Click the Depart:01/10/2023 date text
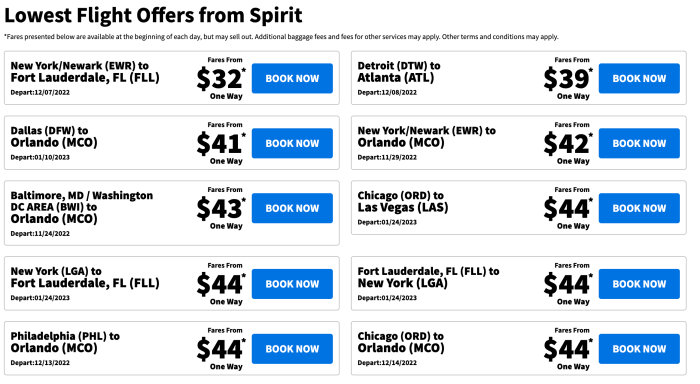 coord(40,157)
